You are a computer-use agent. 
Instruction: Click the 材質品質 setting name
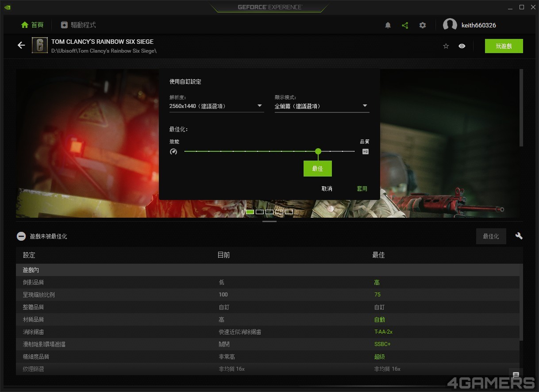click(x=34, y=319)
